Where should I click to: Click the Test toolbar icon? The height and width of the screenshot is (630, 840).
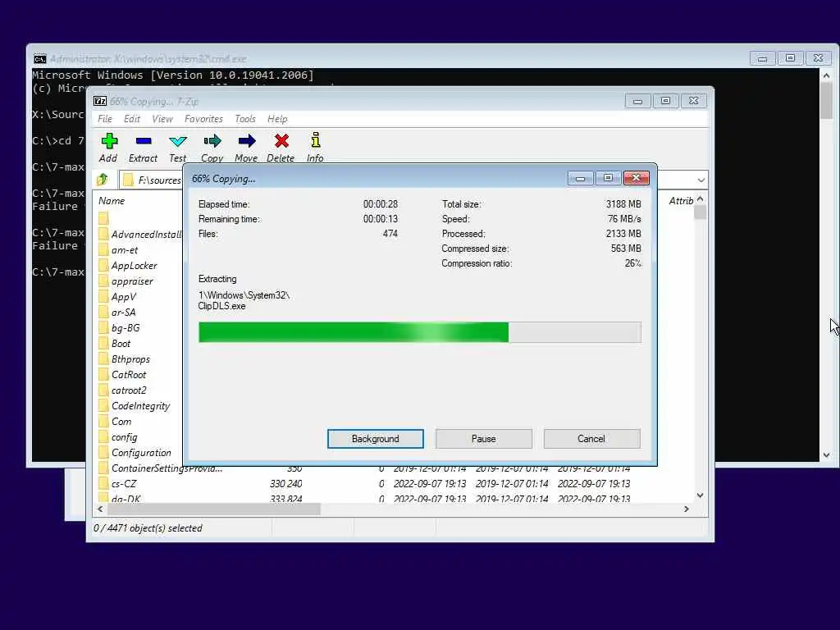click(x=178, y=141)
